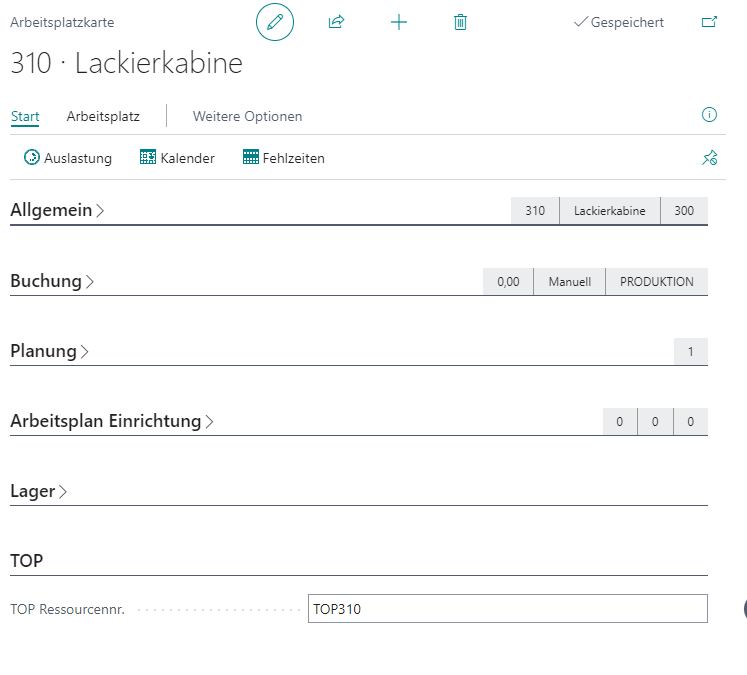Click the plus icon to create new
The image size is (747, 675).
(398, 22)
